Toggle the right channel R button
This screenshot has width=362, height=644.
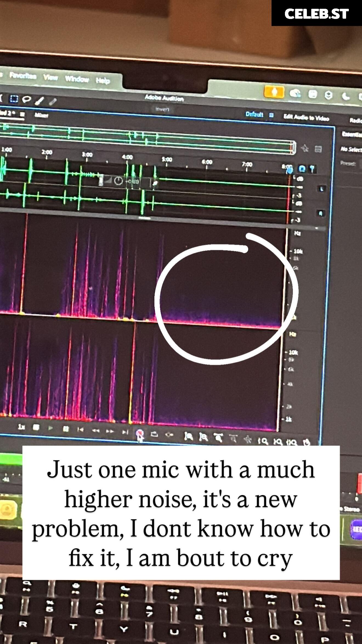point(321,213)
